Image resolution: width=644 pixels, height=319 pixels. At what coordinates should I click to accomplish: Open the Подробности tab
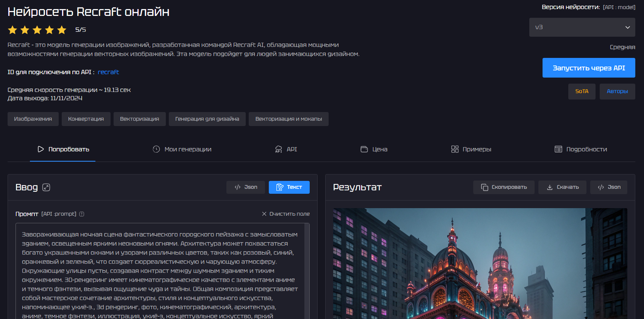581,149
